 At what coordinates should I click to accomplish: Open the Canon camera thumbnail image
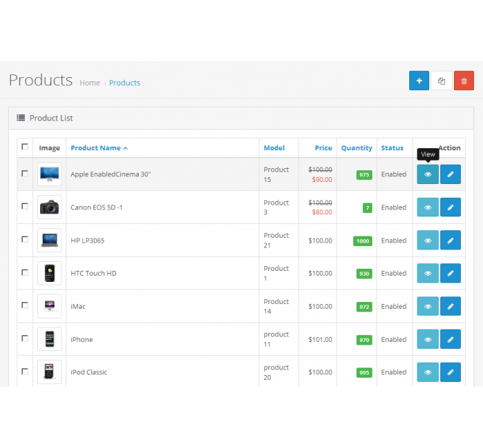coord(50,207)
